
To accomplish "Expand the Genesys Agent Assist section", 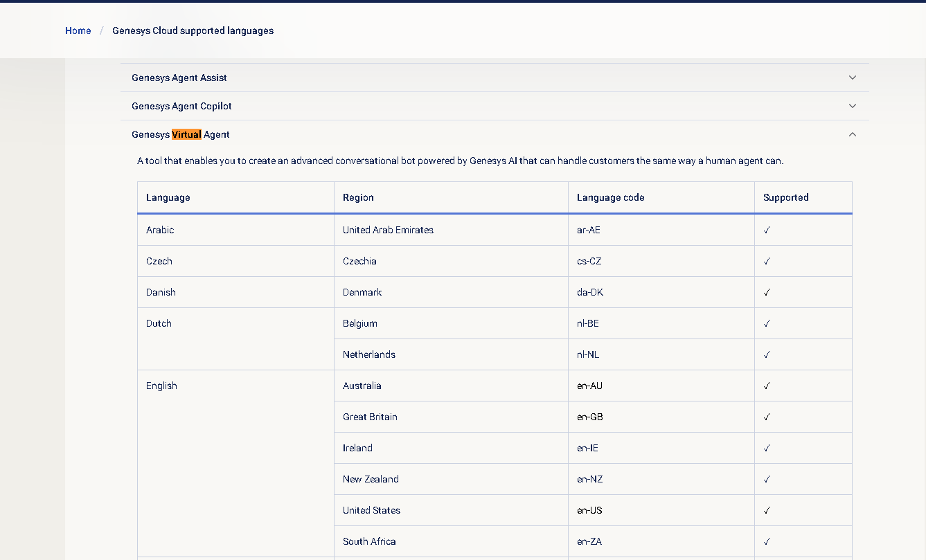I will (179, 78).
